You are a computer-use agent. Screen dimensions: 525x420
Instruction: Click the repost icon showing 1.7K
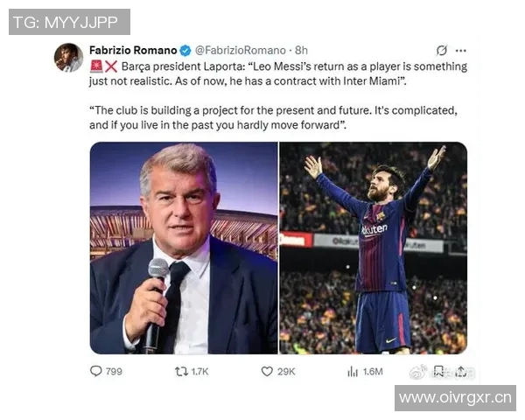coord(182,371)
